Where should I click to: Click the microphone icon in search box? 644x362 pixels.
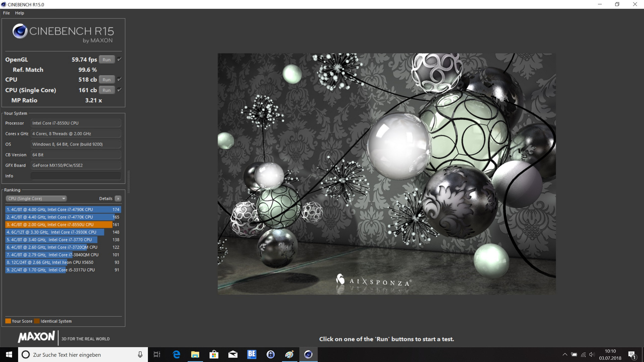pyautogui.click(x=140, y=354)
